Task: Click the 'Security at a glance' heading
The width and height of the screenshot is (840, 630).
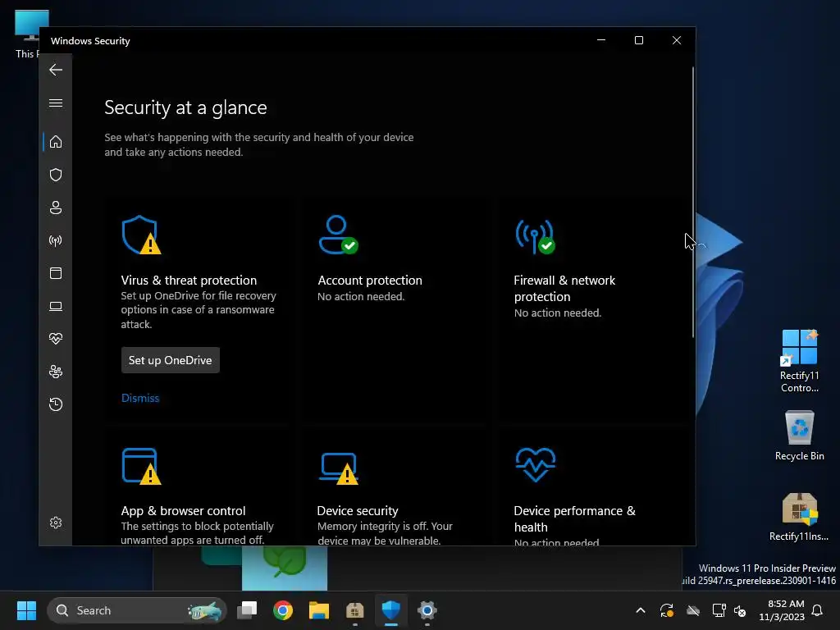Action: click(185, 107)
